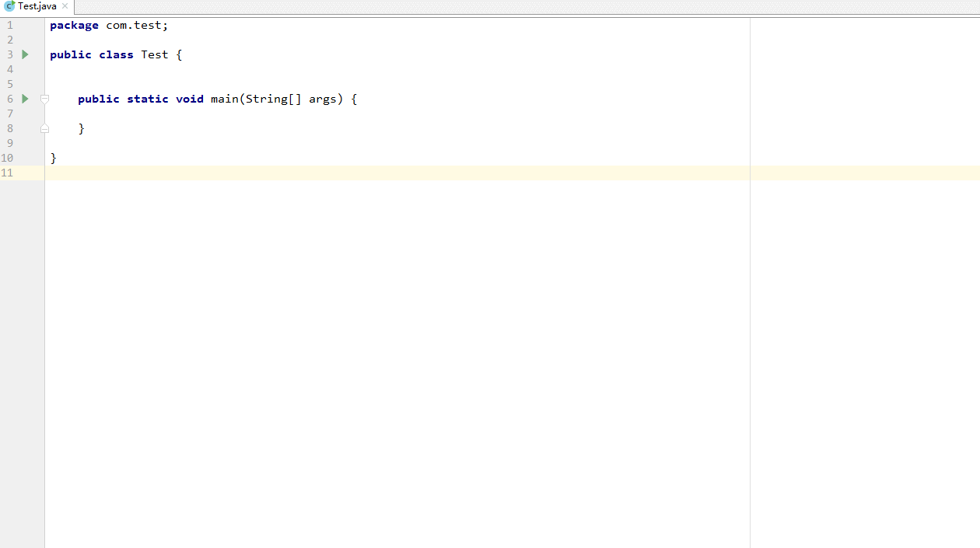Click line number 5 in the gutter
This screenshot has width=980, height=548.
click(x=10, y=84)
